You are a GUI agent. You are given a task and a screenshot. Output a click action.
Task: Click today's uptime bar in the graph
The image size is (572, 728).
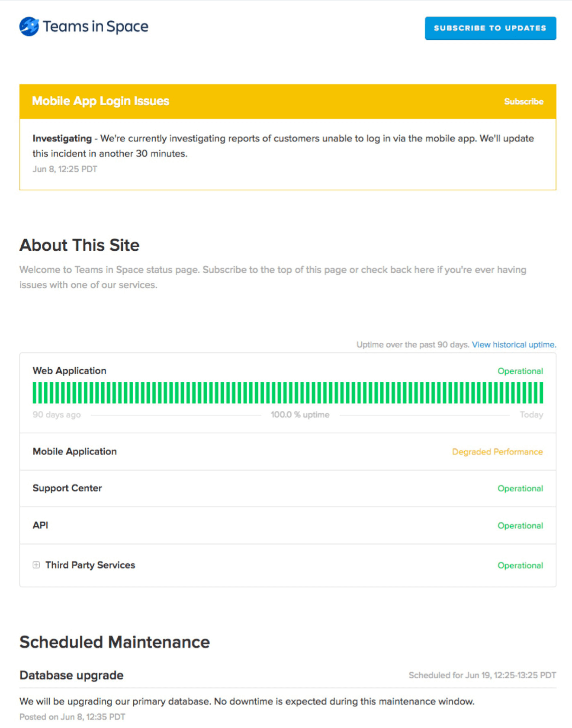pos(542,392)
